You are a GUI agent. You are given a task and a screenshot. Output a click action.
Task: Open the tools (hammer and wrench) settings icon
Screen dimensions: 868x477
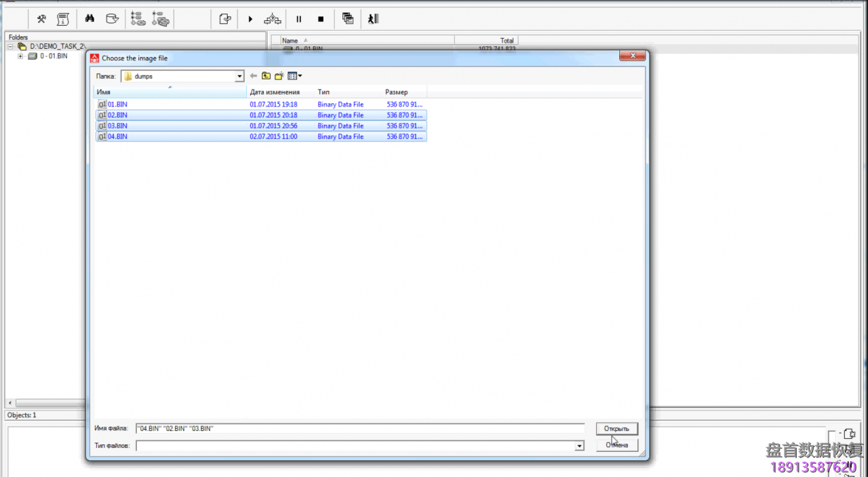[41, 19]
